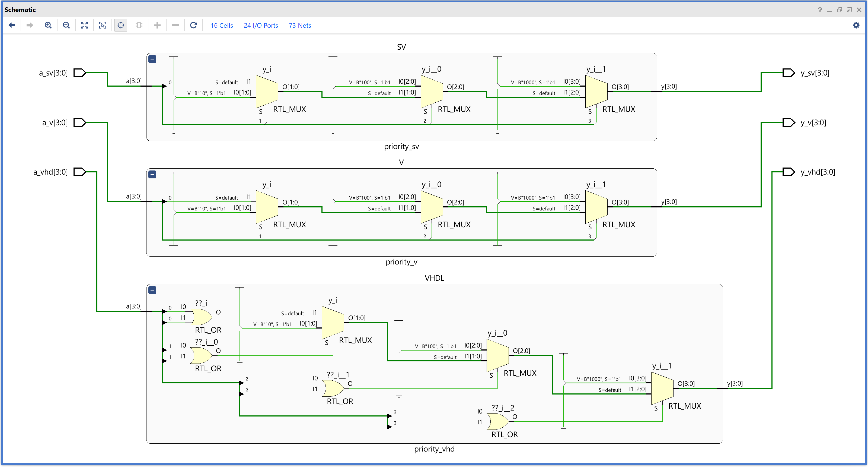Collapse the priority_sv block
This screenshot has width=868, height=467.
pyautogui.click(x=152, y=59)
